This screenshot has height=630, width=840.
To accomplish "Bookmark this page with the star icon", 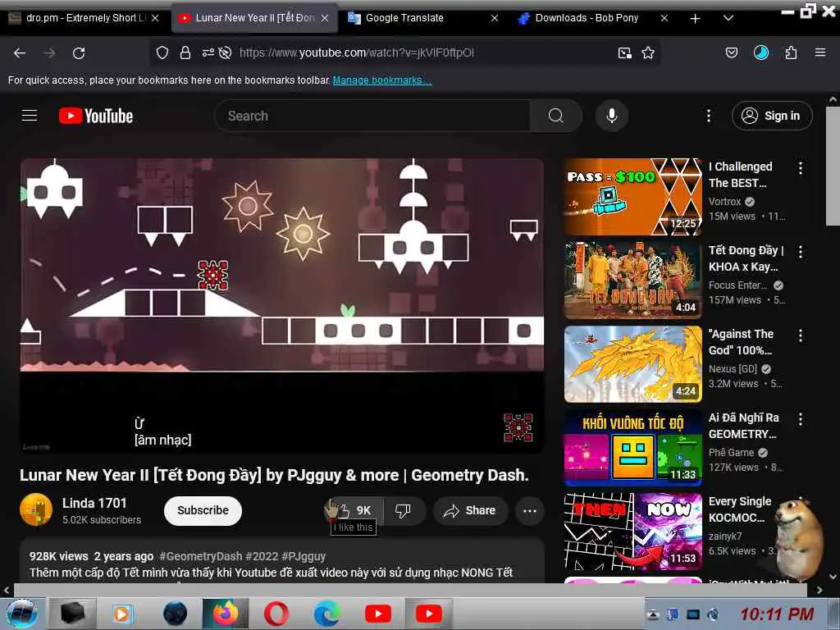I will click(x=648, y=52).
